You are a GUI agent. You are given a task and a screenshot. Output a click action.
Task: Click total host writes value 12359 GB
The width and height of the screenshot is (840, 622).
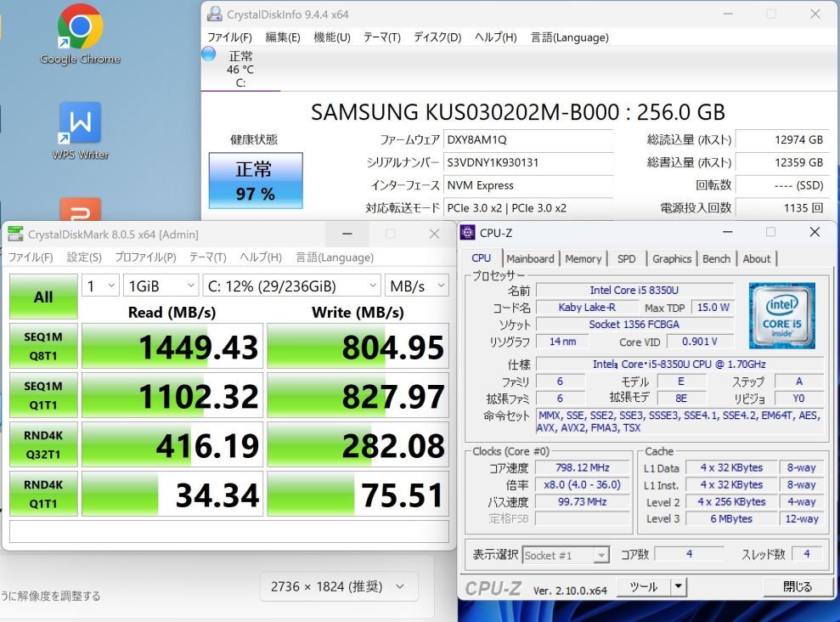[781, 162]
